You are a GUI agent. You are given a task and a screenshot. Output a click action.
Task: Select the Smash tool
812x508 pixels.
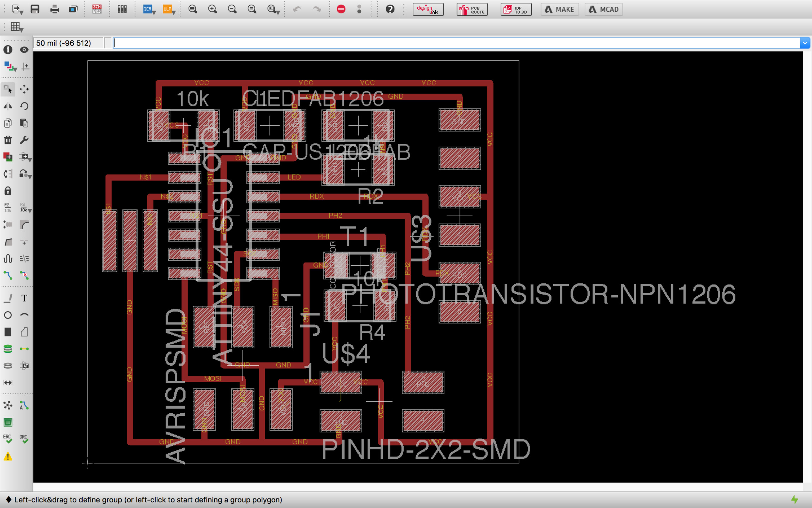8,225
